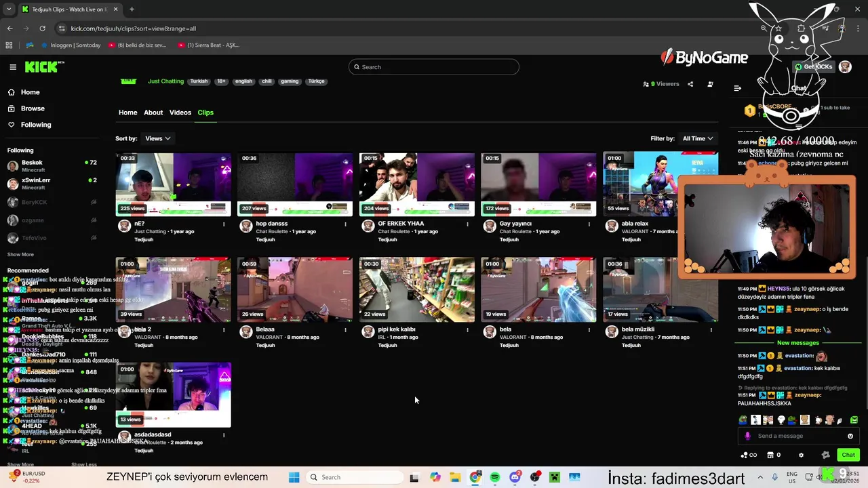Viewport: 868px width, 488px height.
Task: Open the Sort by Views dropdown
Action: pyautogui.click(x=158, y=138)
